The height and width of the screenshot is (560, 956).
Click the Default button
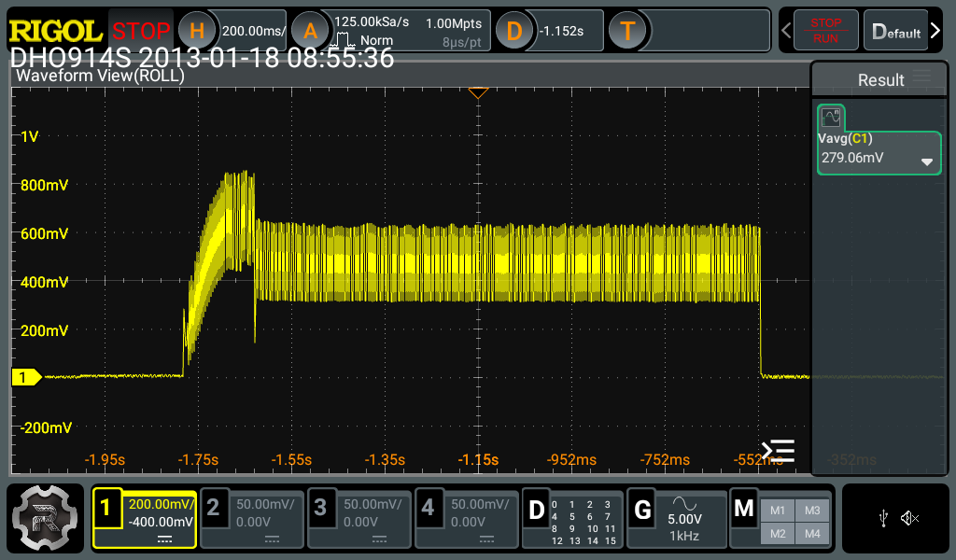coord(895,31)
